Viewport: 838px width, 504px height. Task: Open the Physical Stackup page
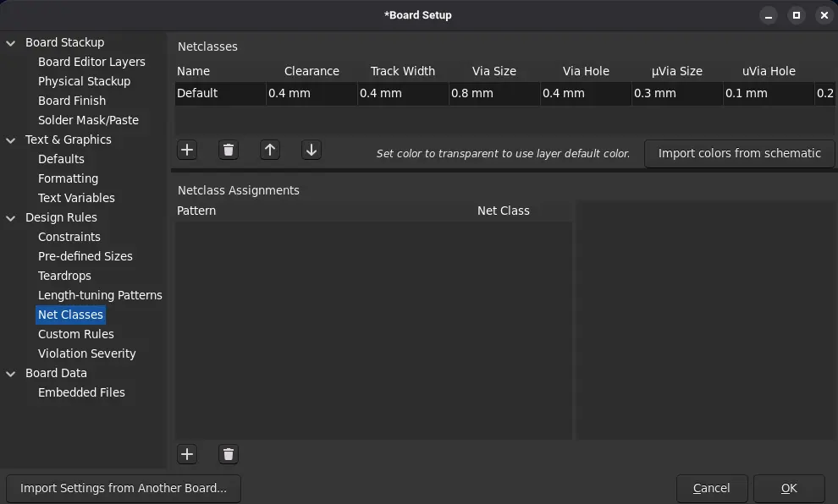pos(84,81)
